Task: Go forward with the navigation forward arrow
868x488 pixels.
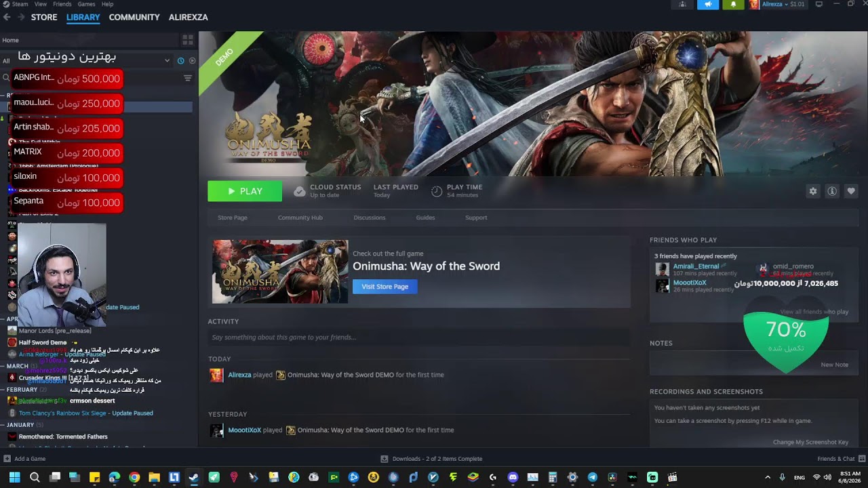Action: 21,17
